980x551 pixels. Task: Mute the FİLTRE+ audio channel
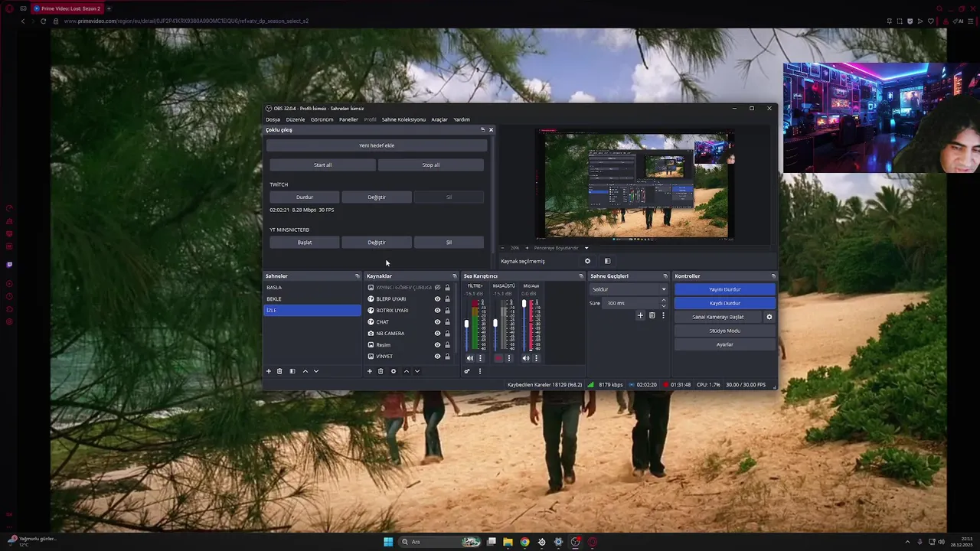click(x=470, y=358)
